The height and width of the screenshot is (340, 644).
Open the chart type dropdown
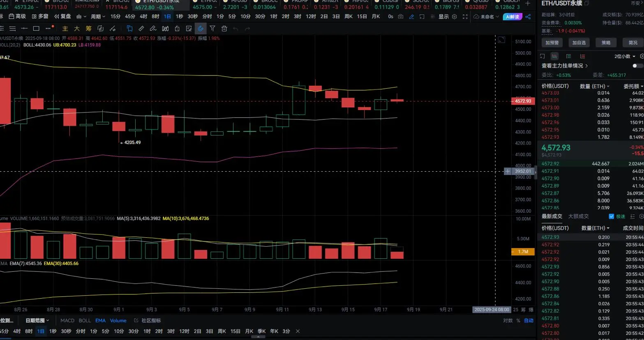[x=81, y=16]
